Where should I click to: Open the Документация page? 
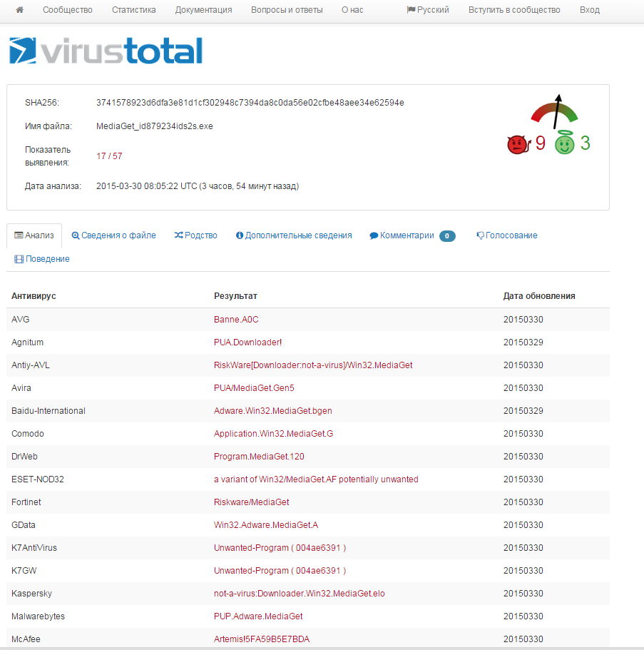(x=203, y=10)
